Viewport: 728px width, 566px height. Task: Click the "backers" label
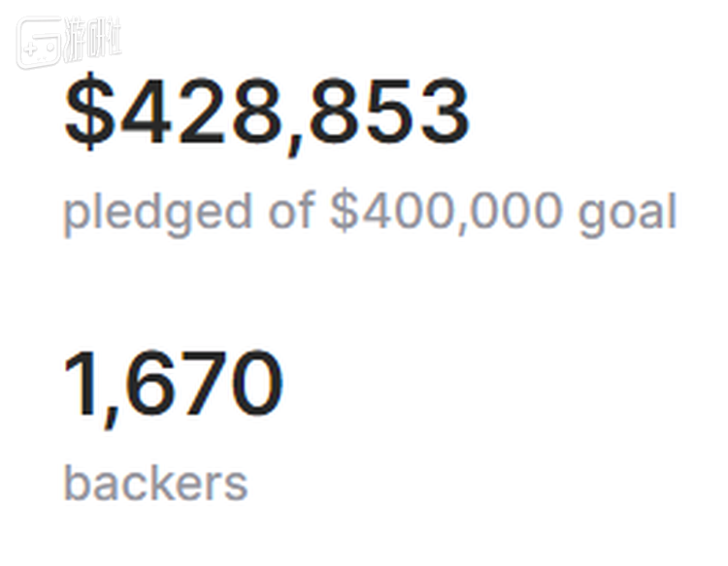pos(155,482)
